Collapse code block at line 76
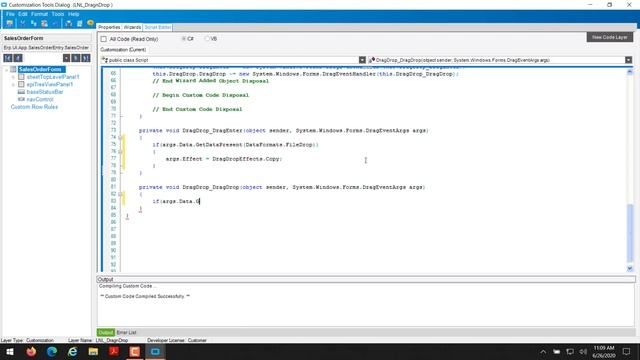The image size is (640, 360). pos(120,152)
